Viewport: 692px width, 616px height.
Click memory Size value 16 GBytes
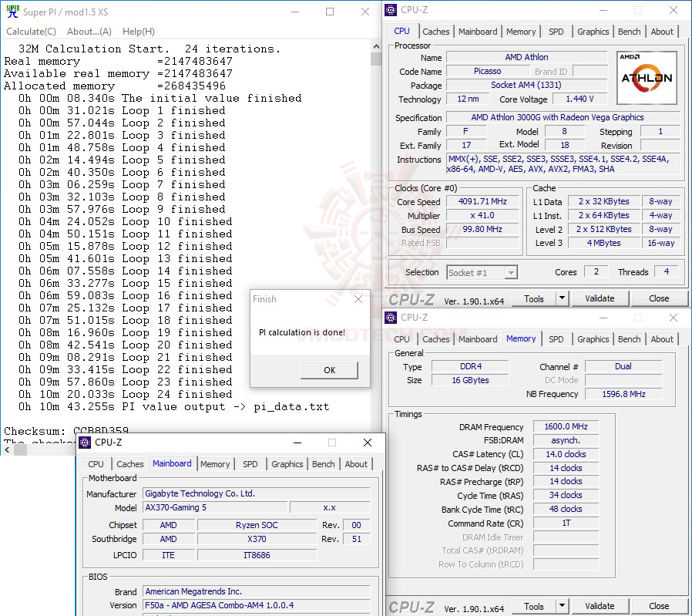470,380
